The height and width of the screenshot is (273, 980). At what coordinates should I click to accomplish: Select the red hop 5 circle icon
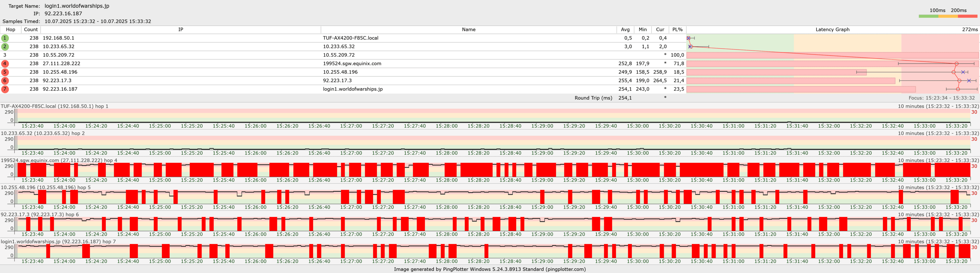coord(5,72)
